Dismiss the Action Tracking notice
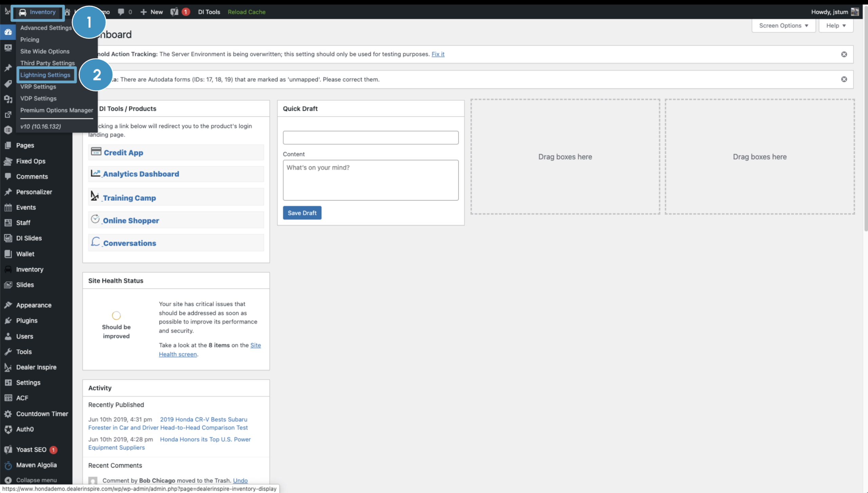The height and width of the screenshot is (493, 868). click(x=844, y=54)
